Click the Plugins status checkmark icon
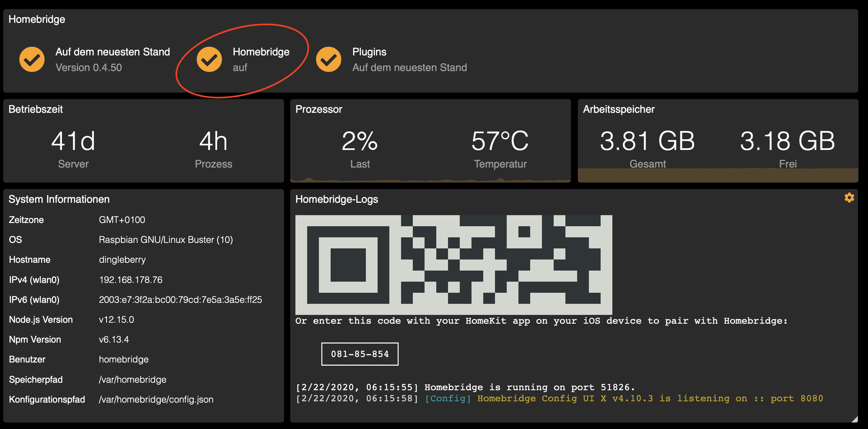868x429 pixels. click(x=328, y=59)
